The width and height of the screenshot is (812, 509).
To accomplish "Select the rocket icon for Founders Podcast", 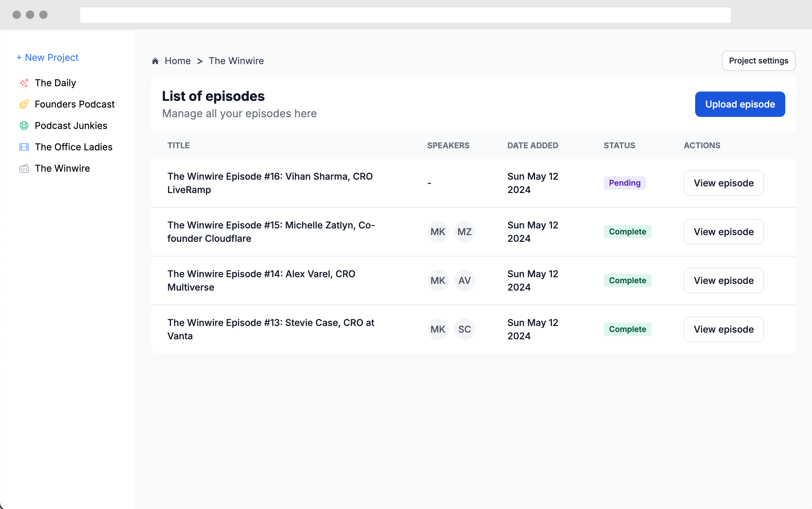I will 24,104.
